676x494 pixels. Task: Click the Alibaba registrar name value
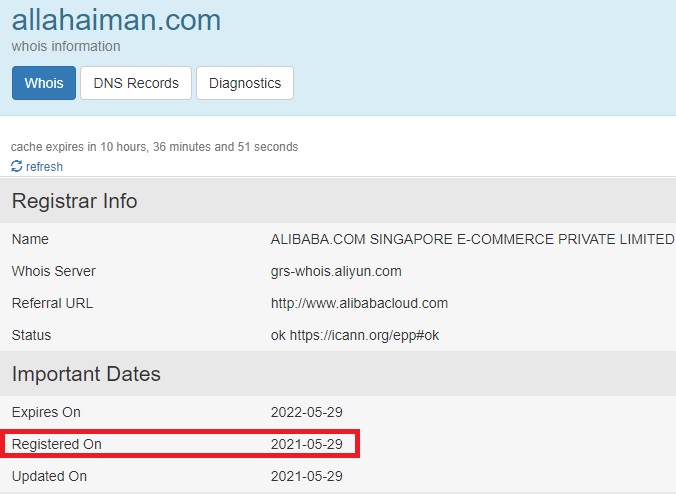[x=472, y=239]
